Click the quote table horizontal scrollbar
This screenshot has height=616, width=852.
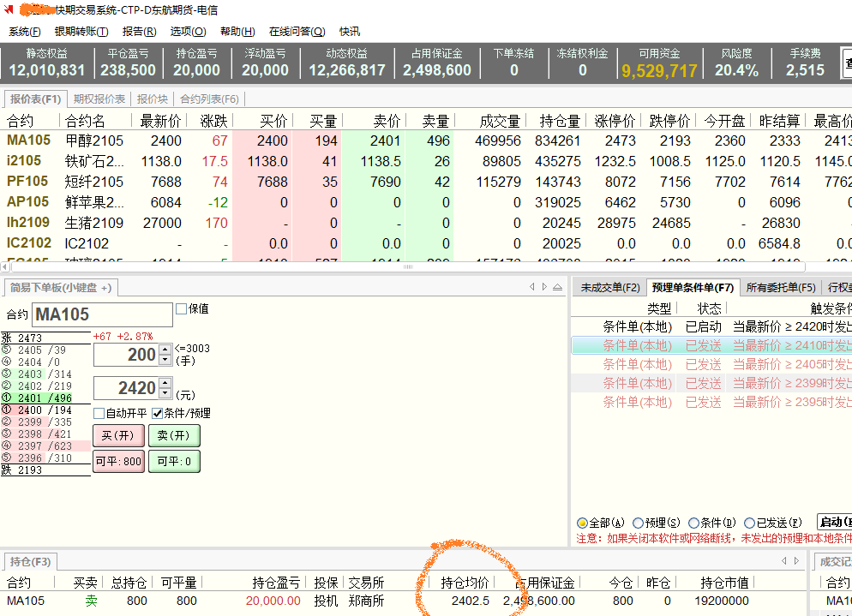(x=408, y=266)
